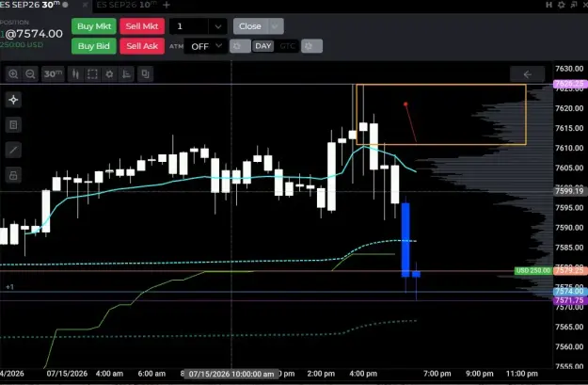Click the 7630.00 price axis label
This screenshot has height=385, width=588.
pyautogui.click(x=569, y=69)
